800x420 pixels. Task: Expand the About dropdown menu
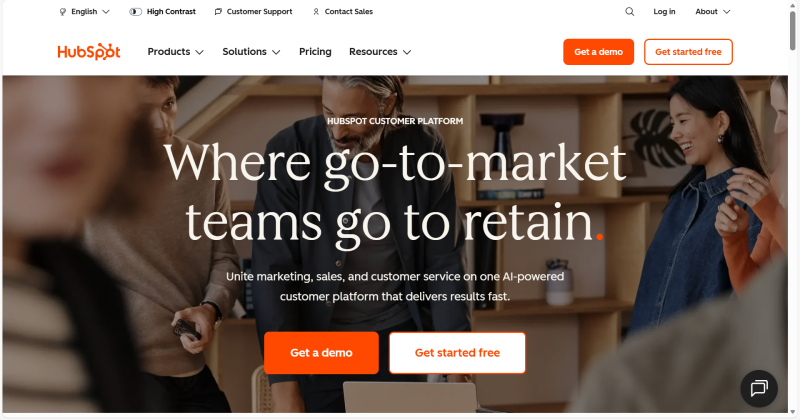point(713,11)
